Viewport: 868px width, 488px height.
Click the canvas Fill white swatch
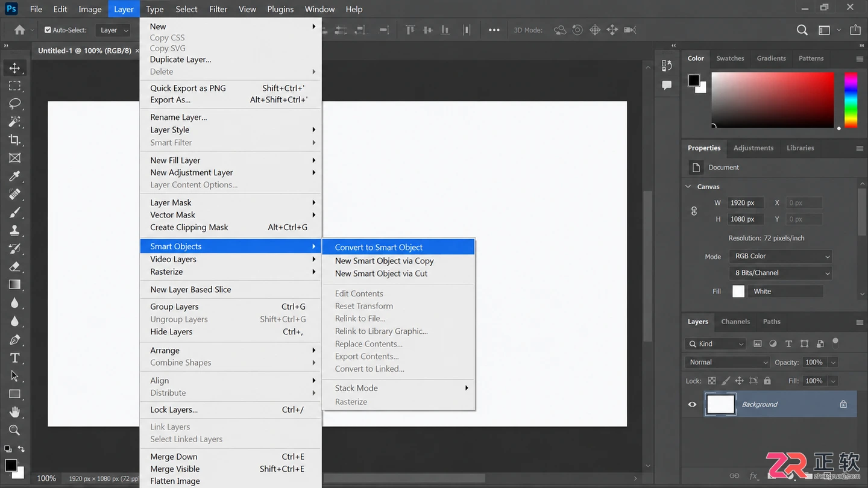click(738, 292)
